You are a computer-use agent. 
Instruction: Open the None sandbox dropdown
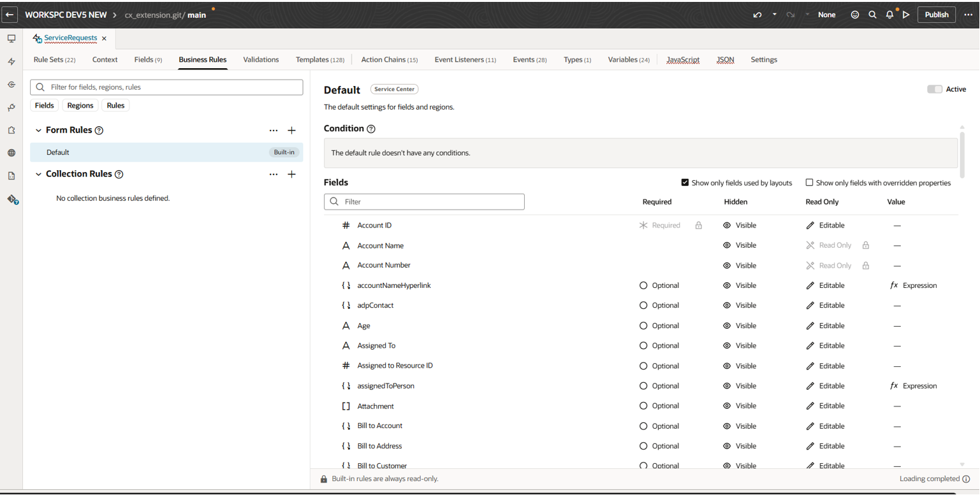[826, 14]
